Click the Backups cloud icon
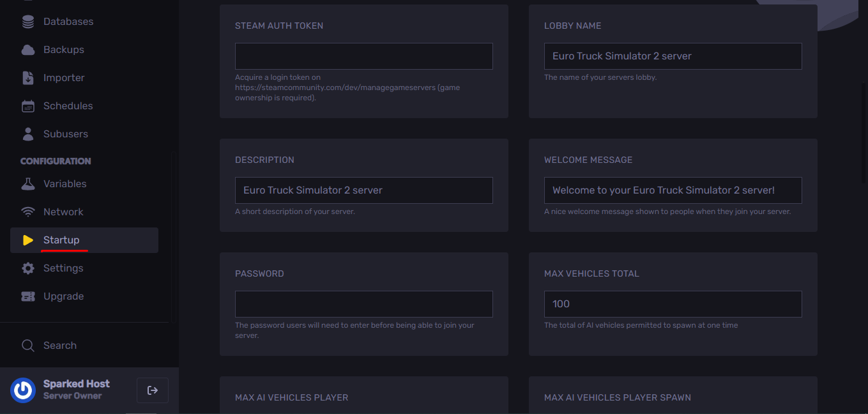 (x=28, y=50)
